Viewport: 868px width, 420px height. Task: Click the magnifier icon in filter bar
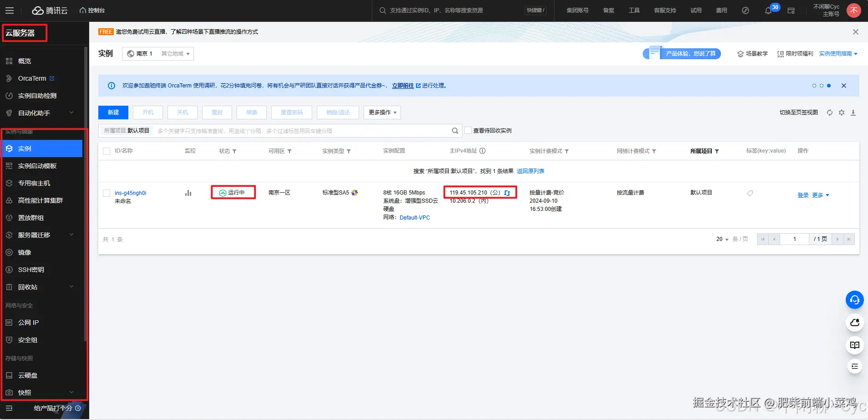pyautogui.click(x=455, y=131)
